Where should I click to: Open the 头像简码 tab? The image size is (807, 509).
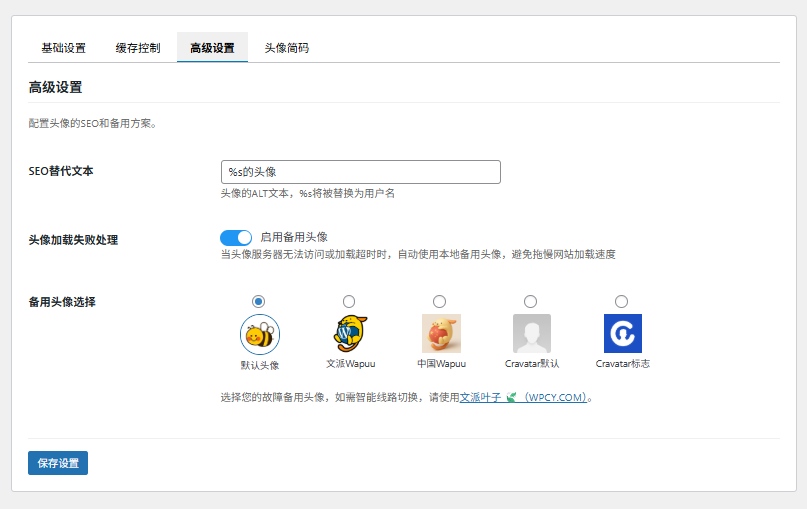click(287, 48)
